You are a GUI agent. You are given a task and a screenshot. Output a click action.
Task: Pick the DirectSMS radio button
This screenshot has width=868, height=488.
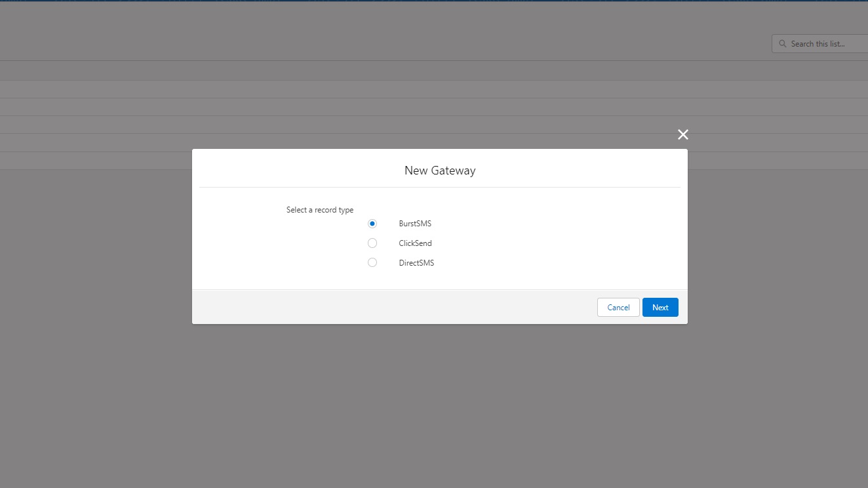pos(372,263)
